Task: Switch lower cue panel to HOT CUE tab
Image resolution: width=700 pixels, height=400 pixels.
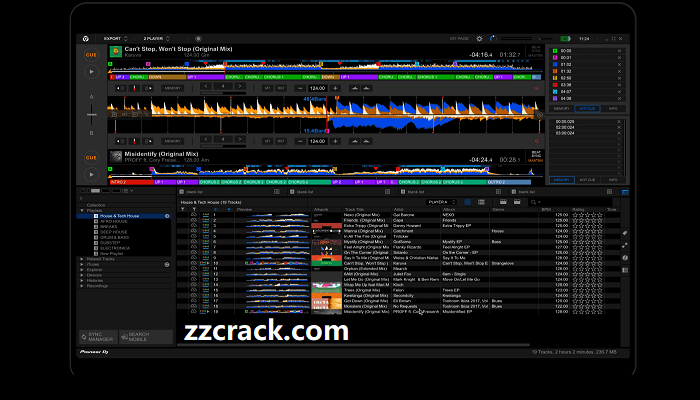Action: coord(587,179)
